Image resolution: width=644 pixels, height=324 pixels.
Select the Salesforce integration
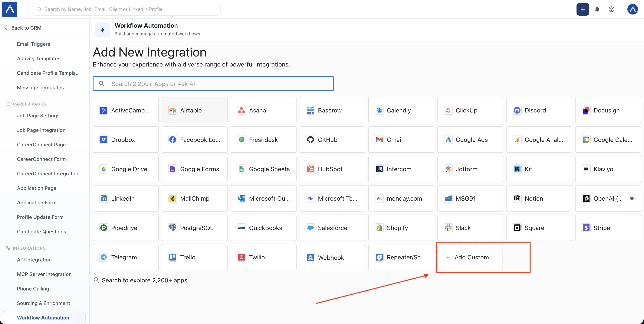332,228
